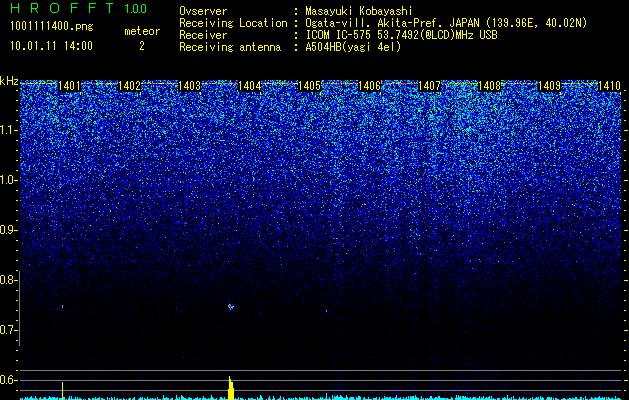Image resolution: width=629 pixels, height=400 pixels.
Task: Click the faint echo dot near 1405
Action: point(327,311)
